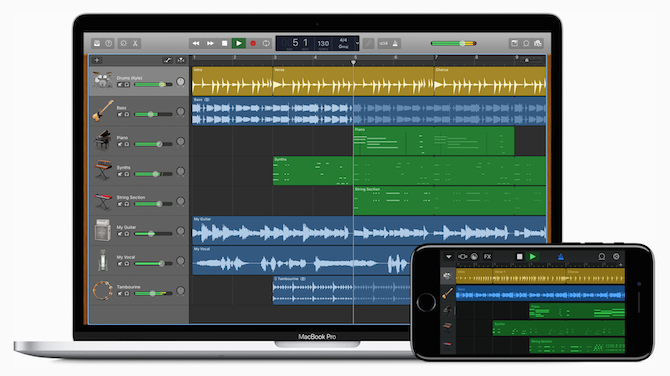Mute the Drums (Kyle) track
Screen dimensions: 670x376
pyautogui.click(x=120, y=85)
